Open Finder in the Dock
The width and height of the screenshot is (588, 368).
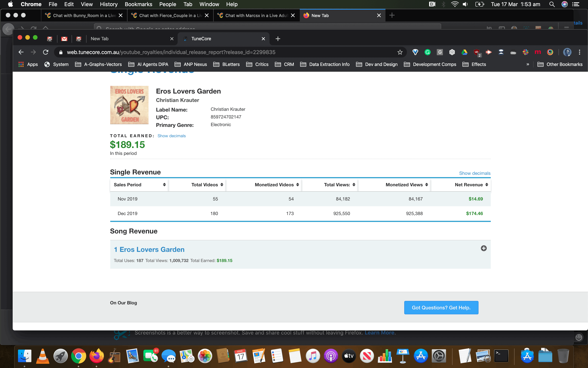[24, 356]
